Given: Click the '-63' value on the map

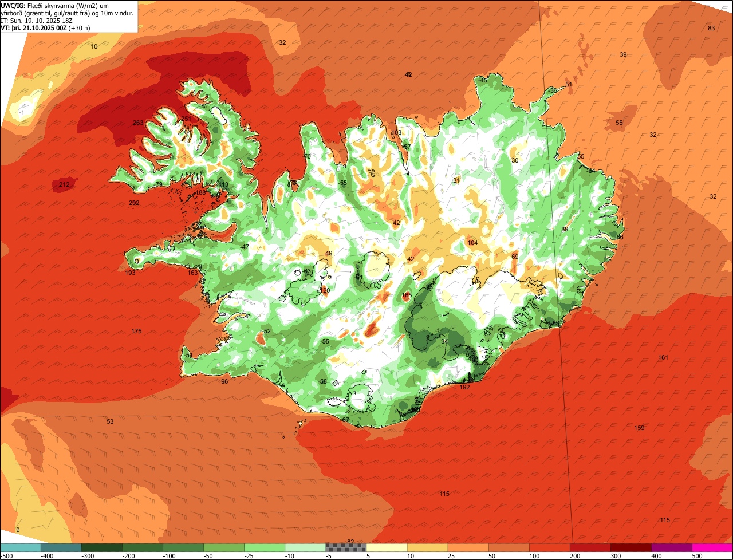Looking at the screenshot, I should point(306,271).
